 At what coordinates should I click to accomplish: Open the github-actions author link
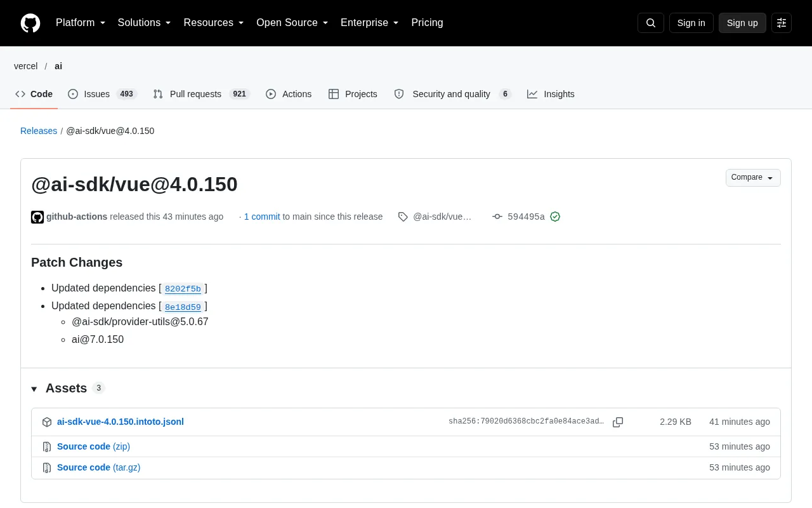(77, 217)
